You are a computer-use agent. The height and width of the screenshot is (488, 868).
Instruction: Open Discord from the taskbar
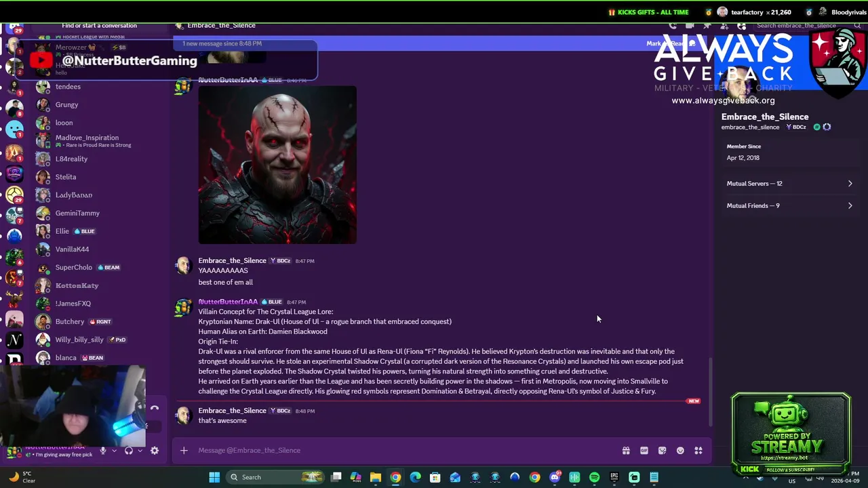[x=555, y=477]
